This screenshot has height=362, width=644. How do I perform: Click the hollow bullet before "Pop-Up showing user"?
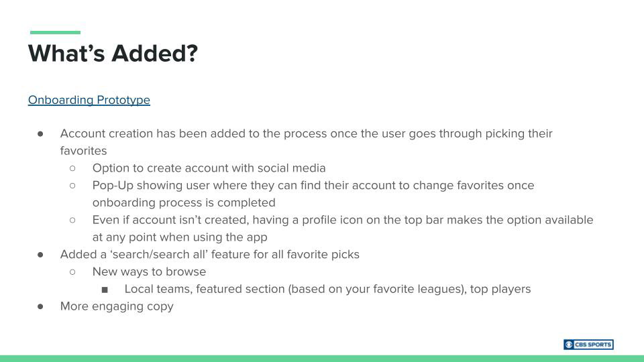click(x=72, y=185)
